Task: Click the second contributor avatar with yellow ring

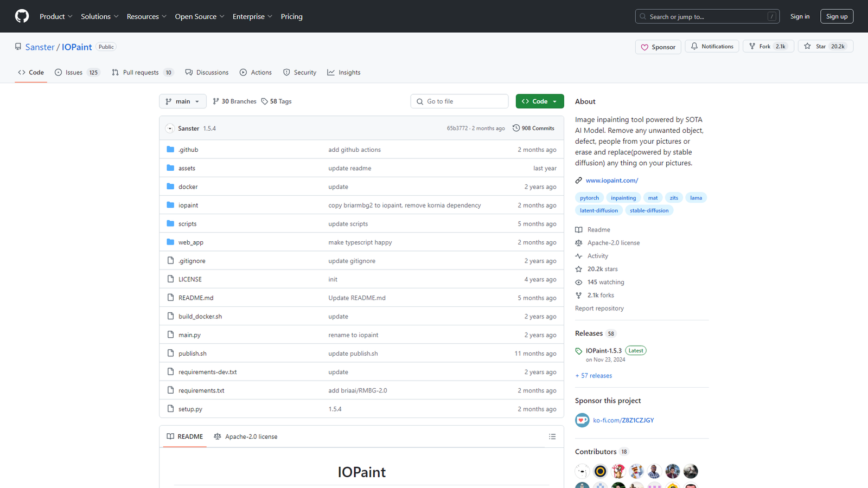Action: coord(600,471)
